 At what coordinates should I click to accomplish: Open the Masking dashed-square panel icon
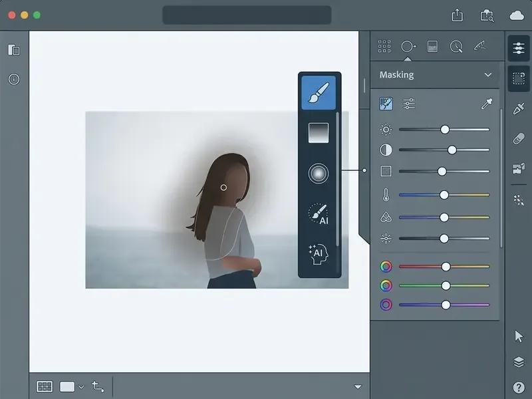pos(519,78)
